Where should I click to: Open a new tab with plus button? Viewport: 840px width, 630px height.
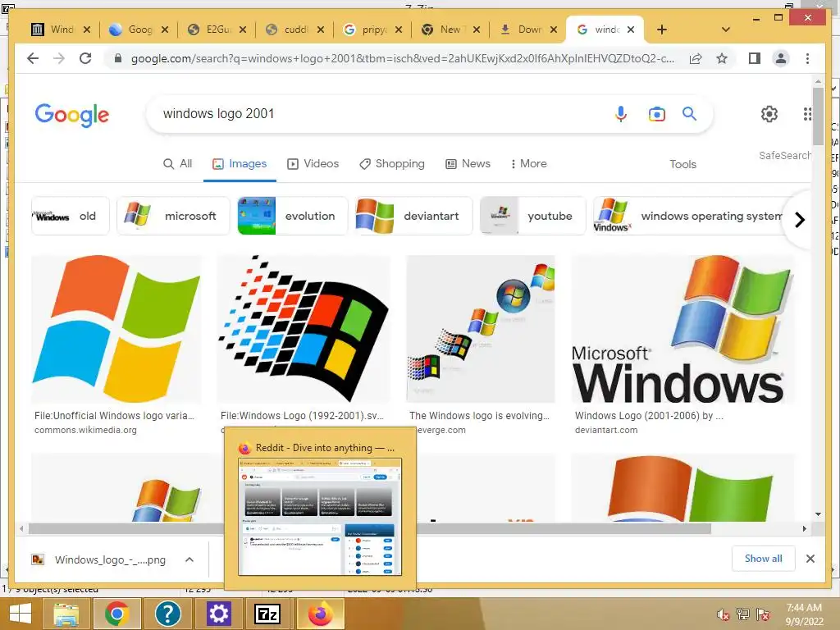pyautogui.click(x=662, y=30)
